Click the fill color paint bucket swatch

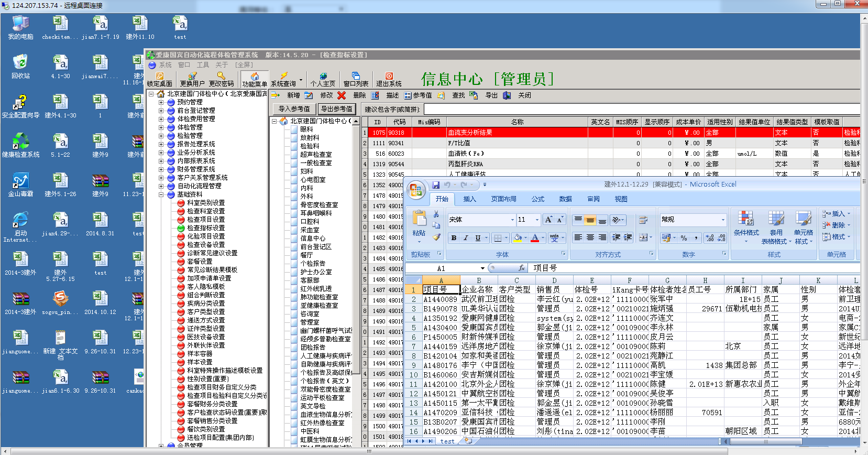pos(518,238)
